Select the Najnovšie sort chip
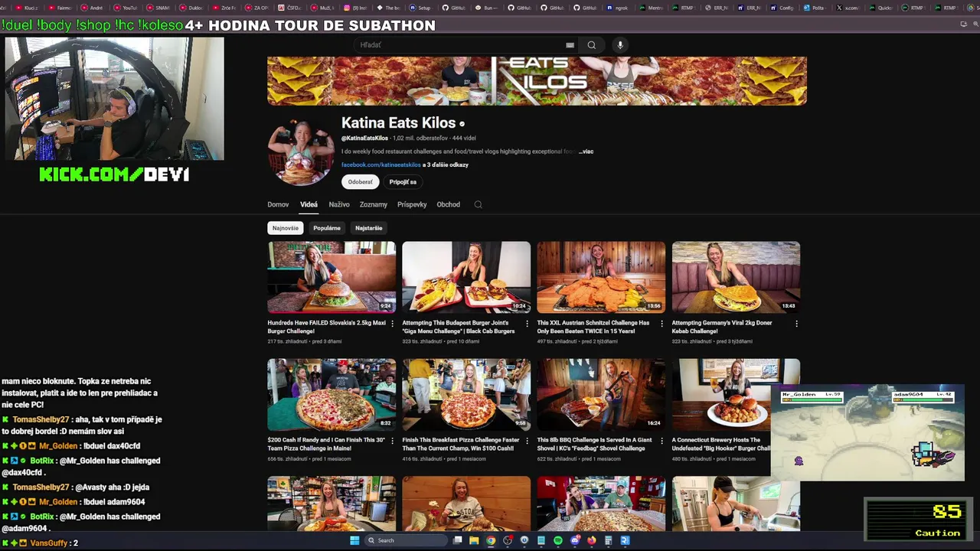This screenshot has height=551, width=980. [286, 228]
